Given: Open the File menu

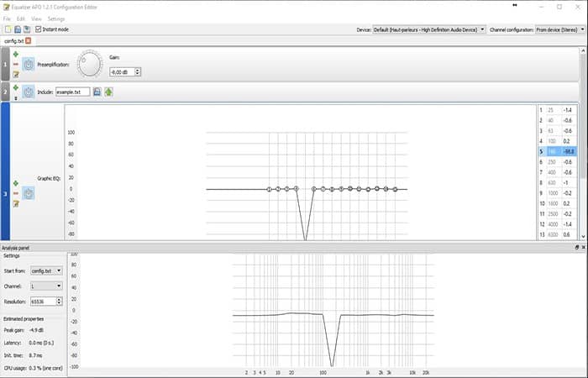Looking at the screenshot, I should [7, 18].
